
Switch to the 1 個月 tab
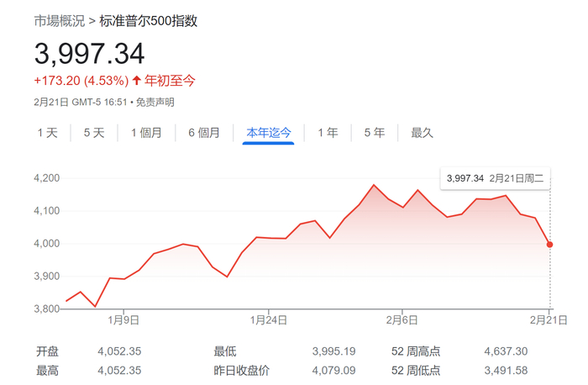click(146, 133)
